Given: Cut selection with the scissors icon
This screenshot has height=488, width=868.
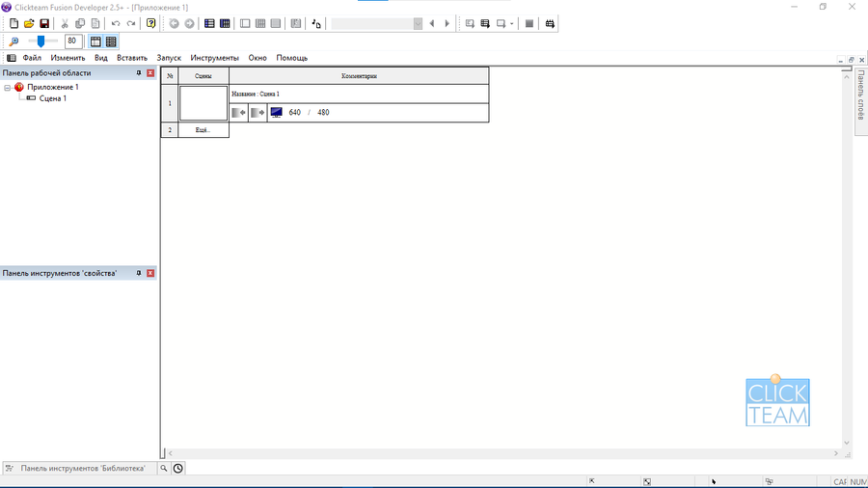Looking at the screenshot, I should click(65, 23).
